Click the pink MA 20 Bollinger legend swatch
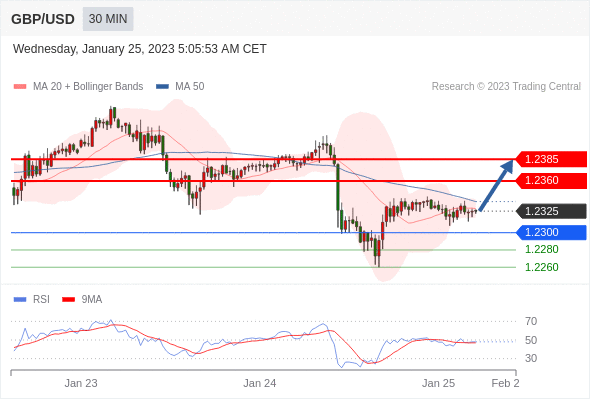Viewport: 590px width, 400px height. pyautogui.click(x=20, y=87)
